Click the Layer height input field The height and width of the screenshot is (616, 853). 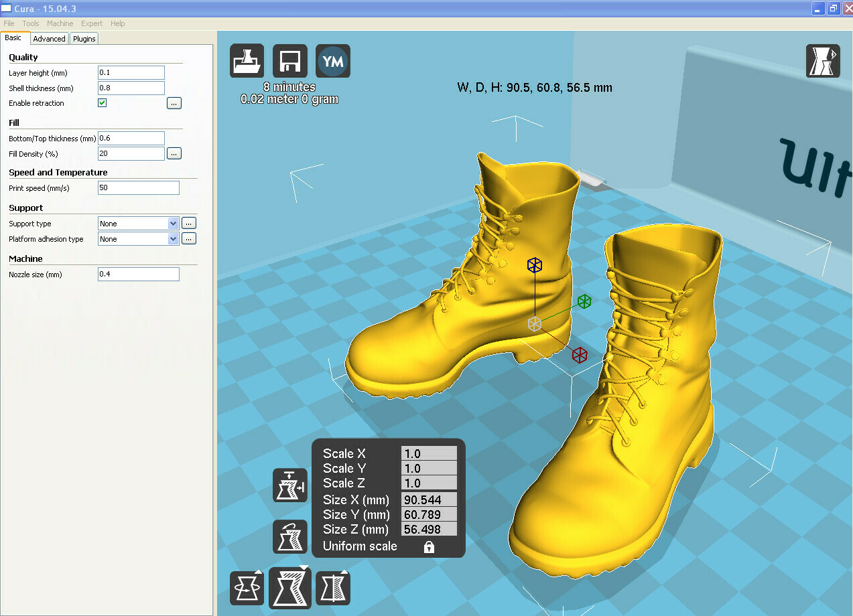(131, 73)
